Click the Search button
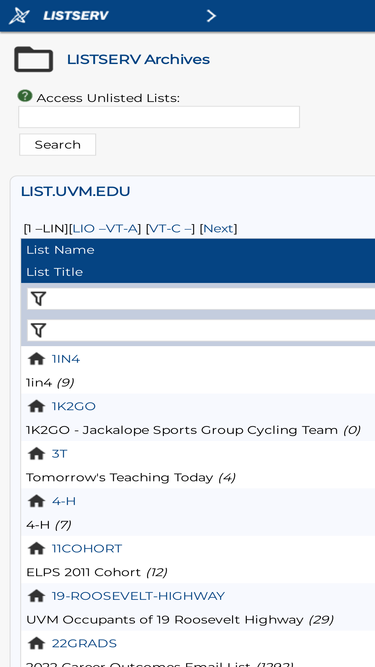375x667 pixels. tap(57, 145)
